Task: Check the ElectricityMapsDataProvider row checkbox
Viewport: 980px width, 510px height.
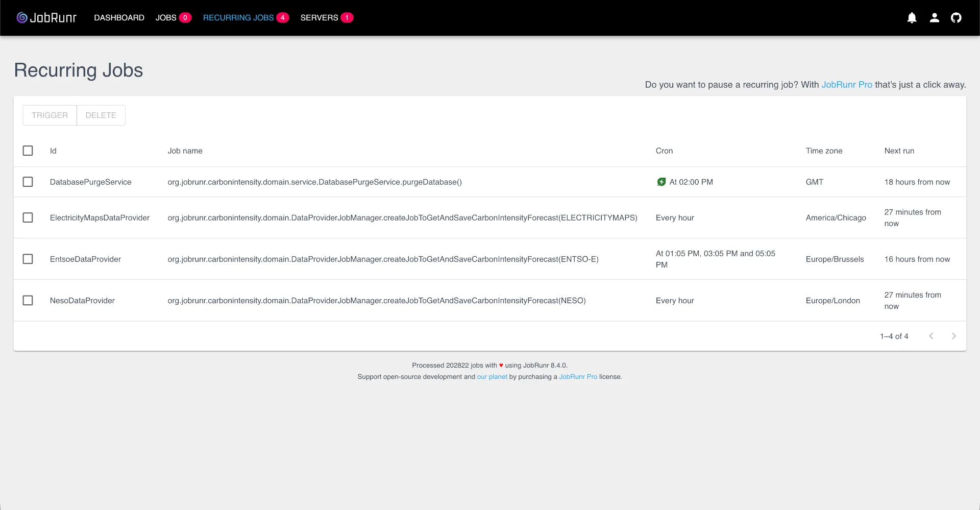Action: [28, 217]
